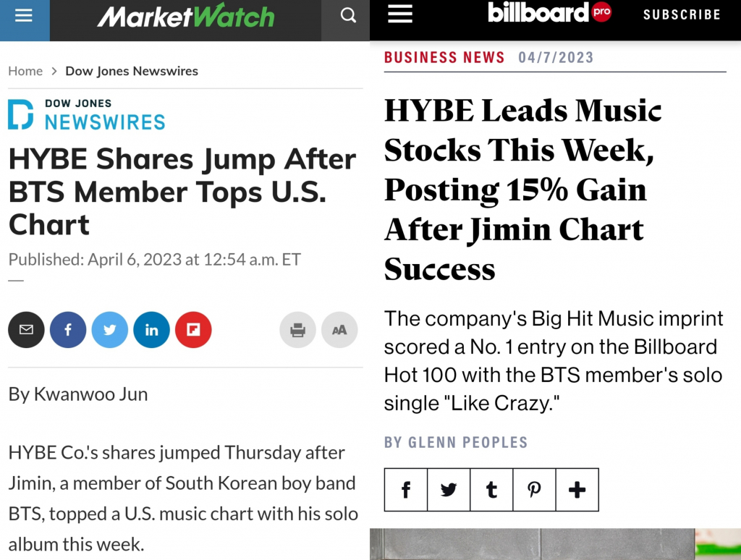Open the Billboard hamburger menu
This screenshot has height=560, width=741.
tap(400, 14)
